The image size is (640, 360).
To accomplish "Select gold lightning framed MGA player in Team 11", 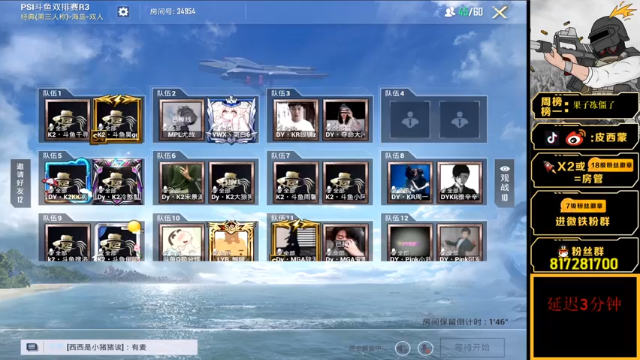I will coord(296,241).
